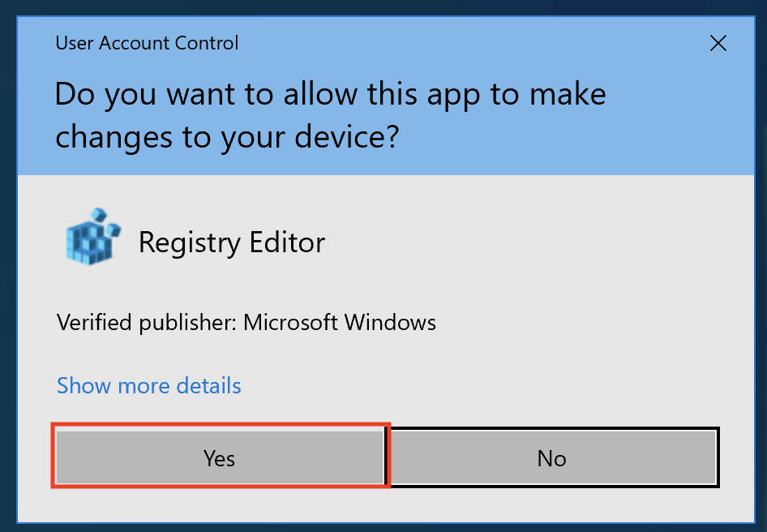Image resolution: width=767 pixels, height=532 pixels.
Task: Click the word 'device?' in the heading
Action: 347,136
